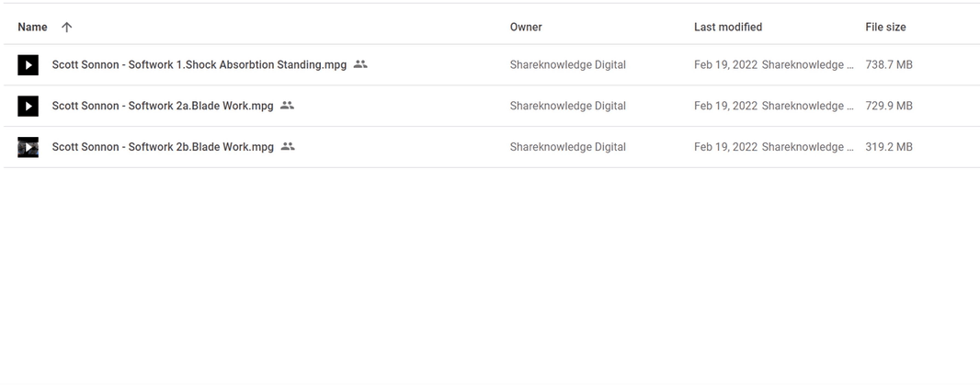Screen dimensions: 980x385
Task: Click Shareknowledge Digital owner of Softwork 2b
Action: pos(567,147)
